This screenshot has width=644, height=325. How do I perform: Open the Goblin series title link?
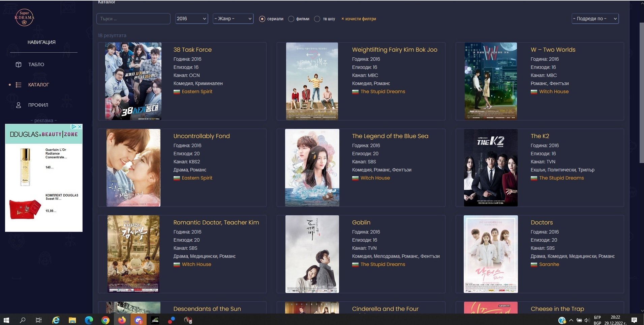point(361,222)
